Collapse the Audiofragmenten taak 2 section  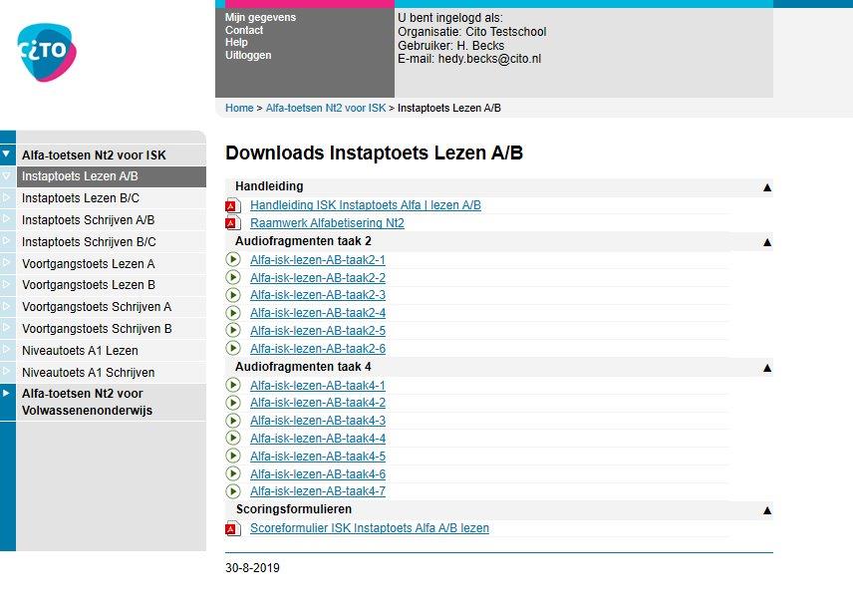(766, 241)
